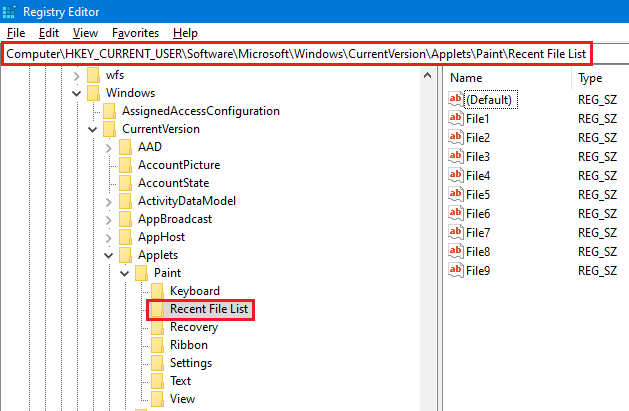Open the File menu
629x411 pixels.
pos(16,33)
